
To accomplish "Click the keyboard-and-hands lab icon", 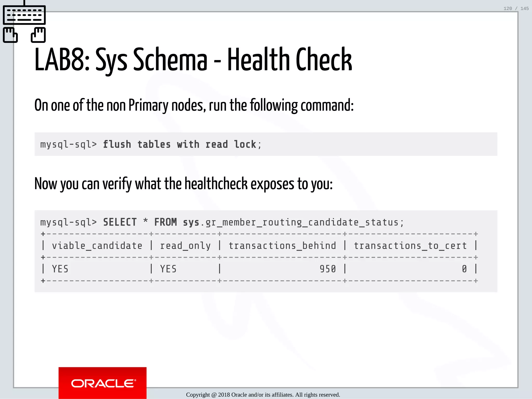I will tap(24, 22).
